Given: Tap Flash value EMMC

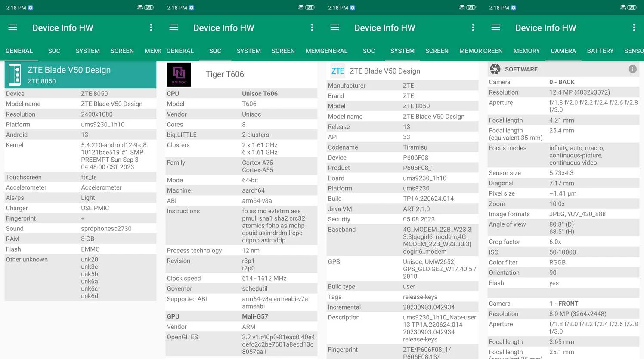Looking at the screenshot, I should coord(90,249).
